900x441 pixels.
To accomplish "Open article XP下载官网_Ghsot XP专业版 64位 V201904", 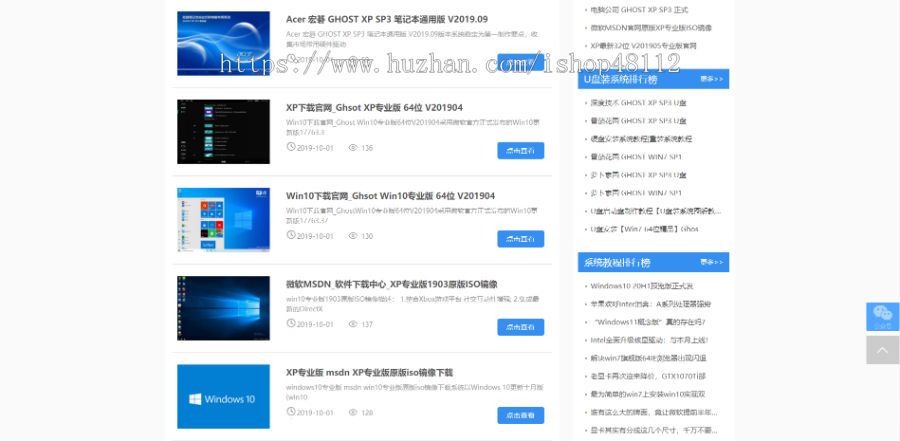I will [x=374, y=107].
